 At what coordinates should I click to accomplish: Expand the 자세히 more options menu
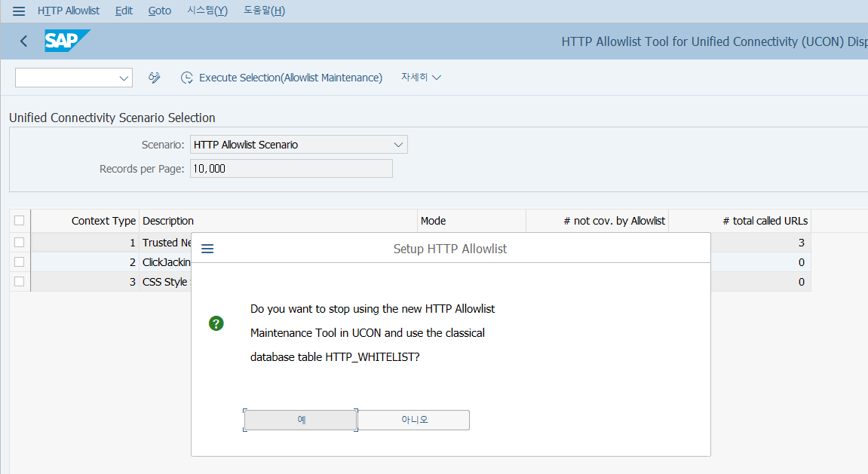coord(421,78)
